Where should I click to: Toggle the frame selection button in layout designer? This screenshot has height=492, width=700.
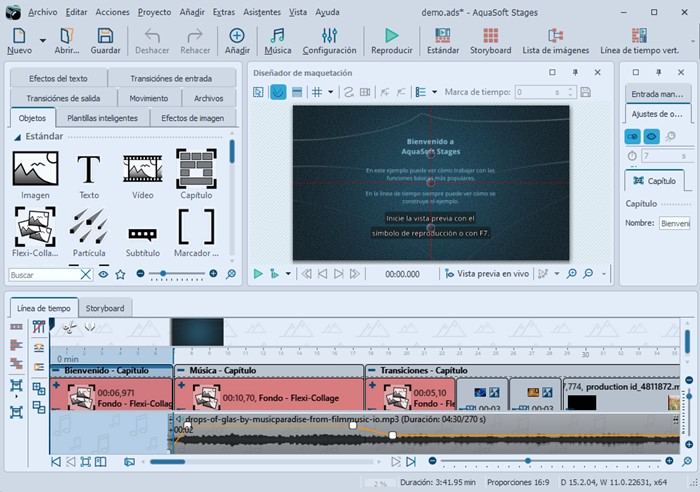(x=258, y=92)
